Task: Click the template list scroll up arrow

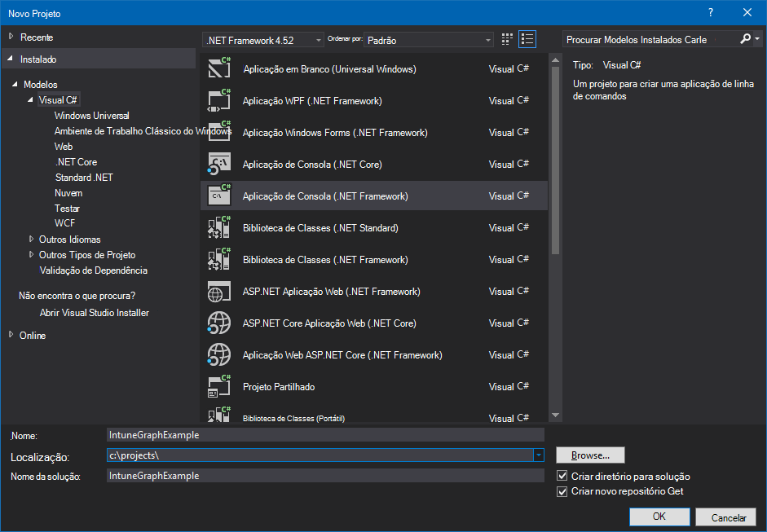Action: click(555, 59)
